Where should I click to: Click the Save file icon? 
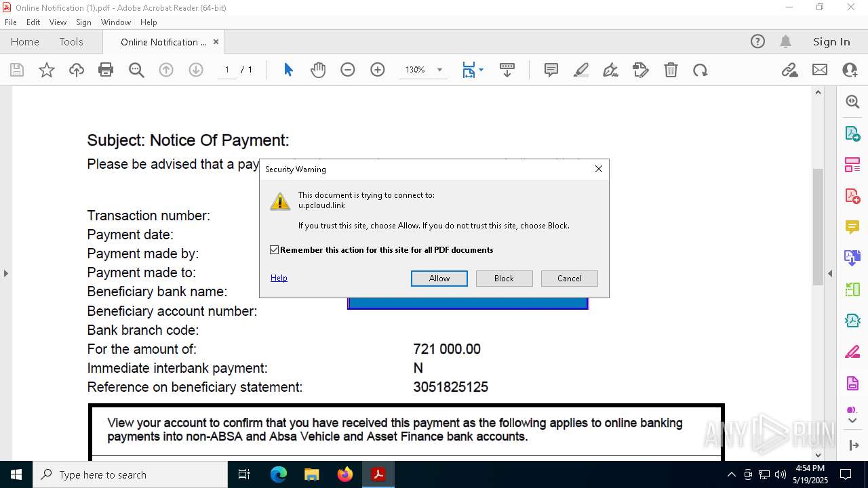[x=17, y=70]
